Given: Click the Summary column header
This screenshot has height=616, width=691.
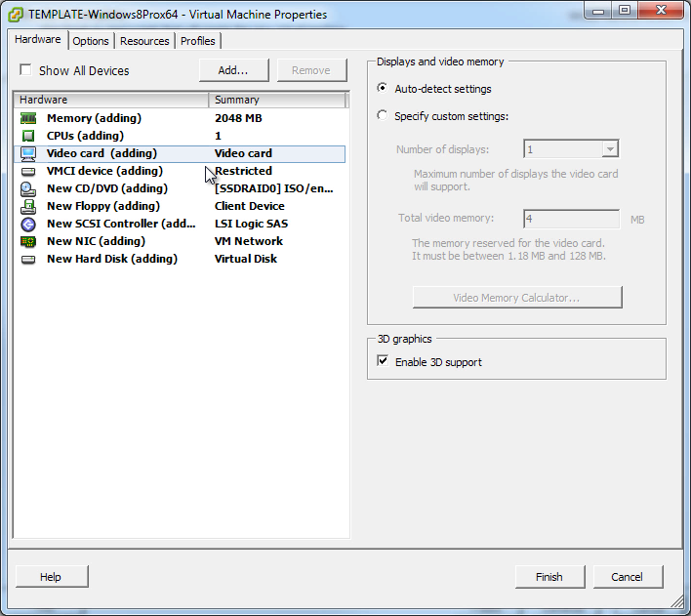Looking at the screenshot, I should pos(277,100).
